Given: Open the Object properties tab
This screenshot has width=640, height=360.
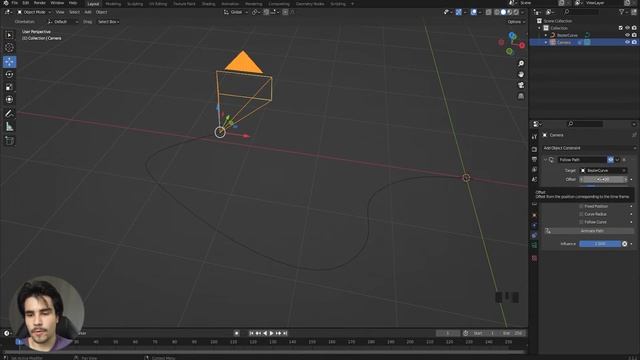Looking at the screenshot, I should (x=534, y=215).
